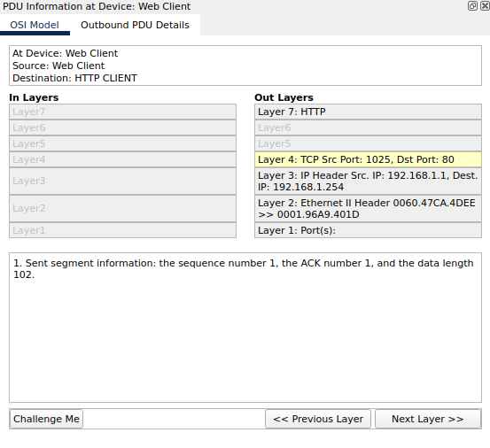Click In Layers Layer2 row

(x=122, y=209)
